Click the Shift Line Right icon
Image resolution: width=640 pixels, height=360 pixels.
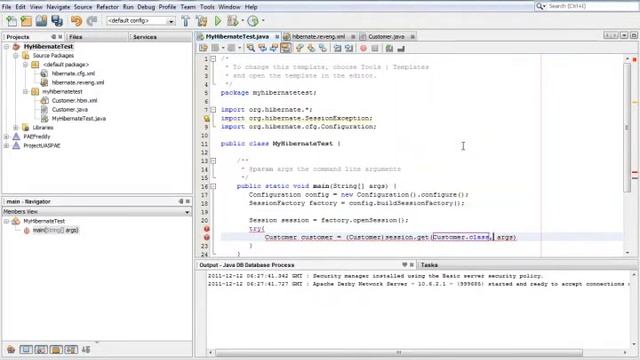[349, 48]
